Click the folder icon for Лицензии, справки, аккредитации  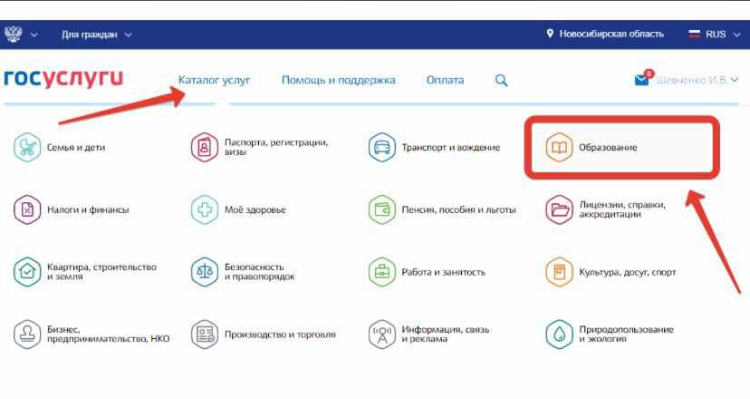click(x=559, y=210)
